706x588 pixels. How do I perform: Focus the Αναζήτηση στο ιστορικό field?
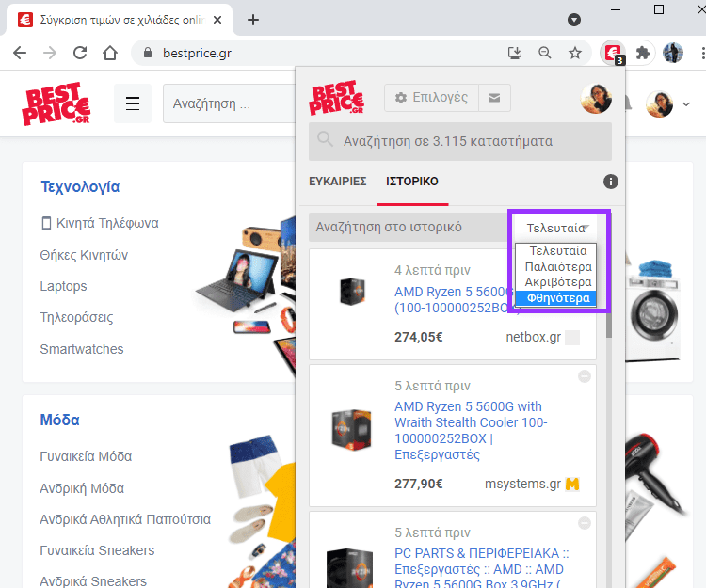409,227
